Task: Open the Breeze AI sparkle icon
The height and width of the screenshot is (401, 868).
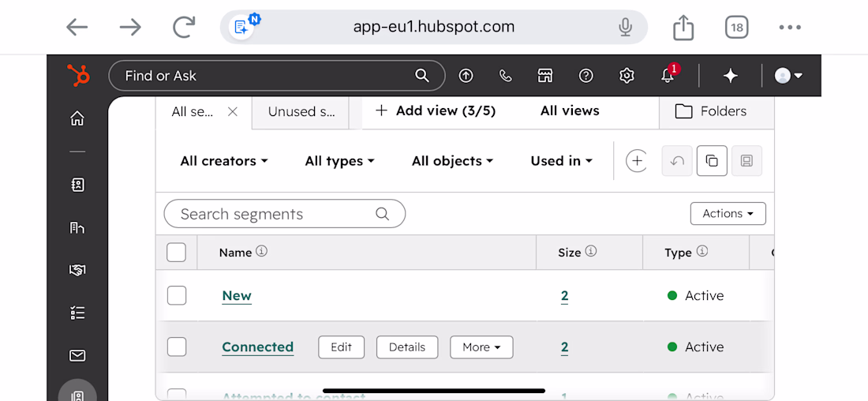Action: (x=731, y=76)
